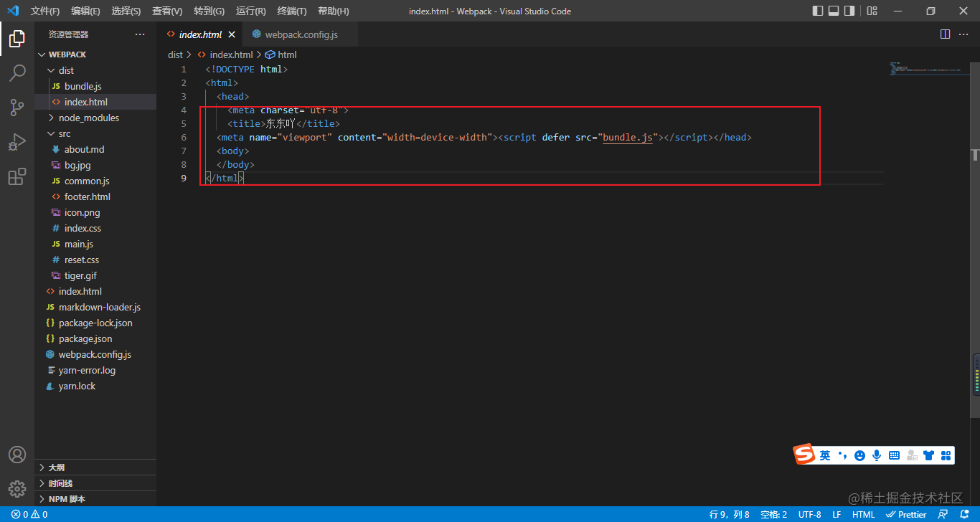This screenshot has width=980, height=522.
Task: Toggle Sogou 英 language mode
Action: coord(825,455)
